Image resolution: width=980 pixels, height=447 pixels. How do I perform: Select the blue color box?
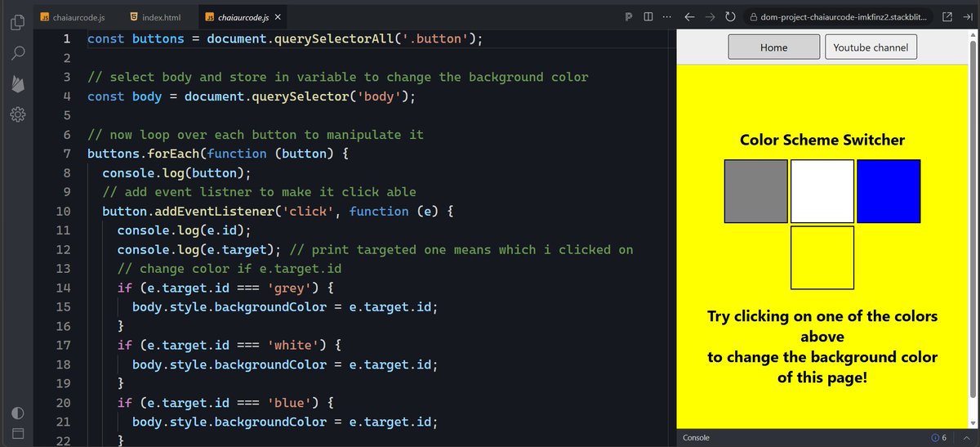pyautogui.click(x=889, y=191)
